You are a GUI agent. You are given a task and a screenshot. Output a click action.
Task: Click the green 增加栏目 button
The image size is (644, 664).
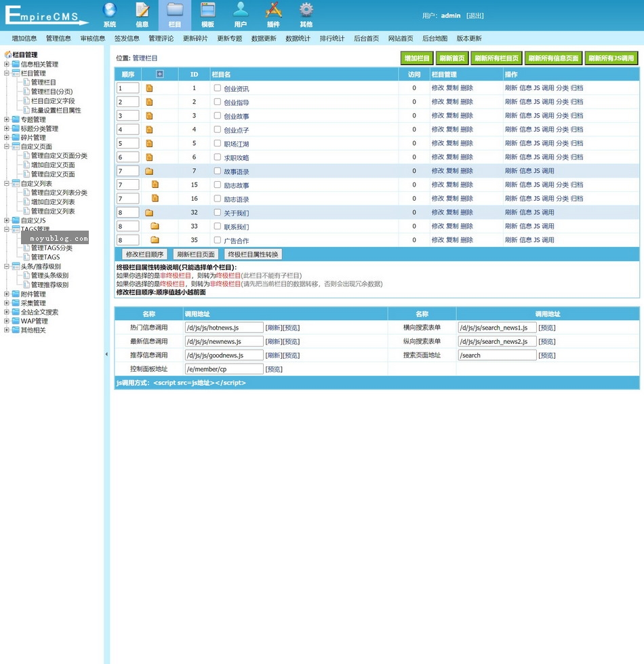417,58
